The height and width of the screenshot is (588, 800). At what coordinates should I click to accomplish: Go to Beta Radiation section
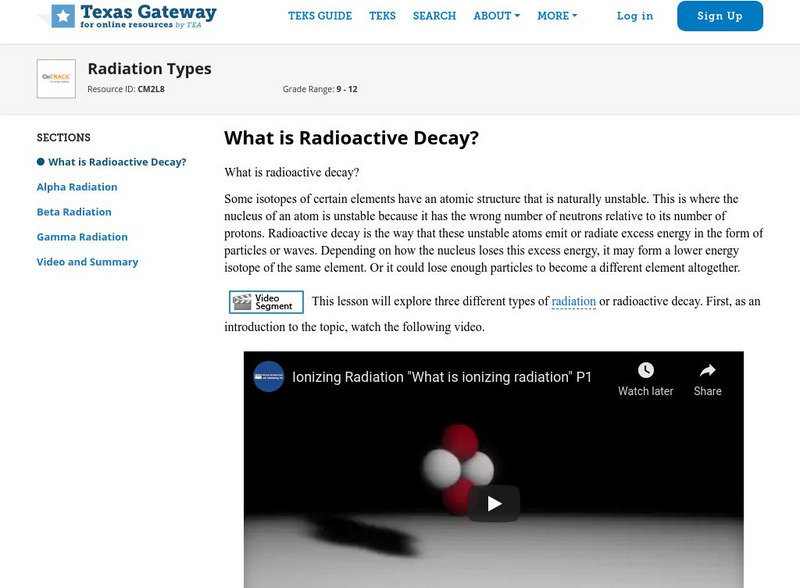click(74, 212)
